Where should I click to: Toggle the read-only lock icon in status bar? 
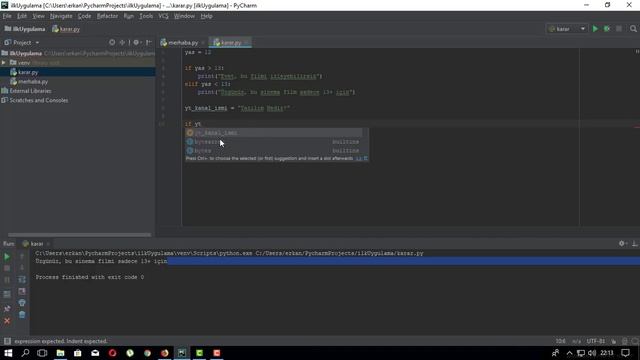click(x=613, y=341)
